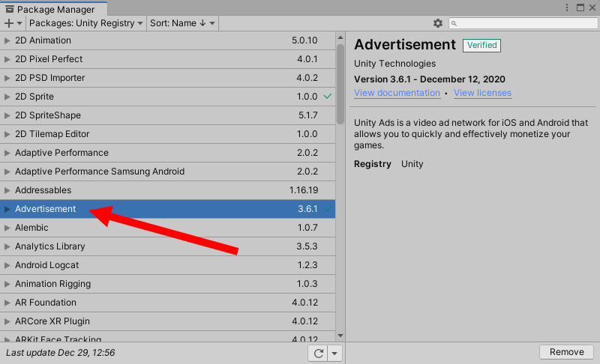
Task: Select the Alembic package
Action: (x=167, y=228)
